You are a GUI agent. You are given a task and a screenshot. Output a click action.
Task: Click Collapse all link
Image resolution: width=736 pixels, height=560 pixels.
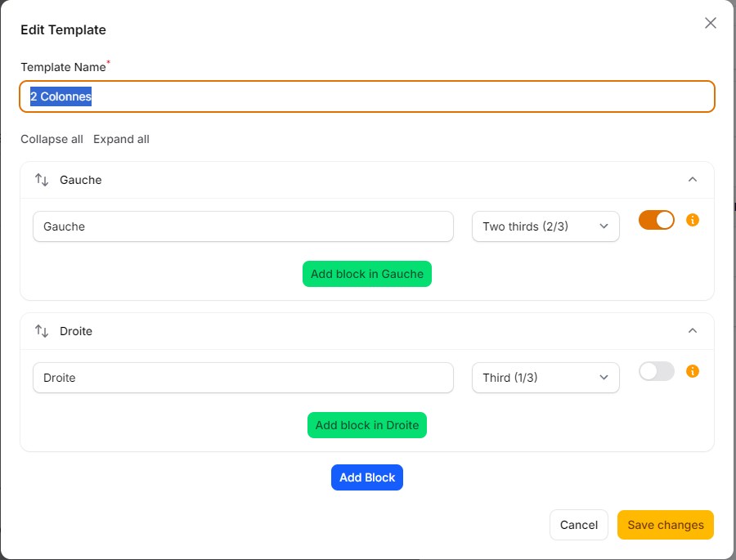[52, 139]
